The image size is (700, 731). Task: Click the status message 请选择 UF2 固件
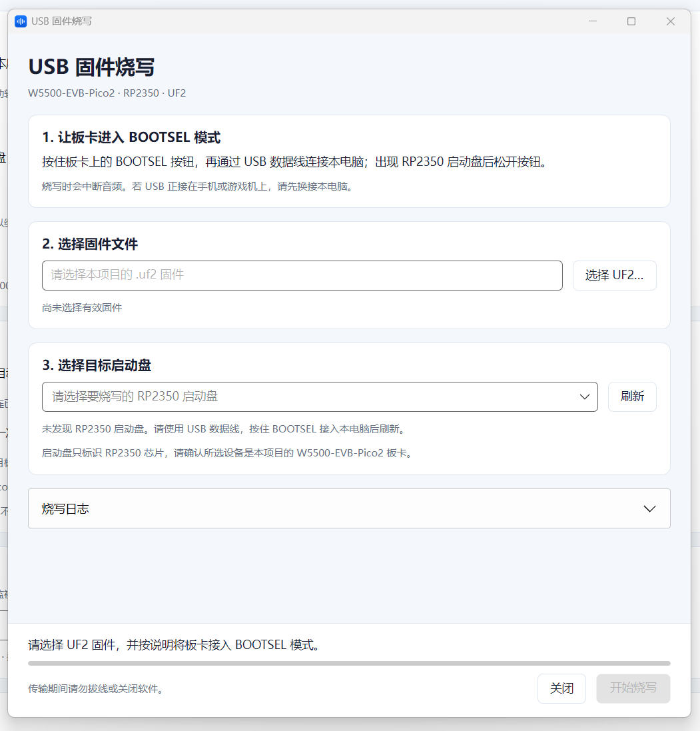point(175,645)
